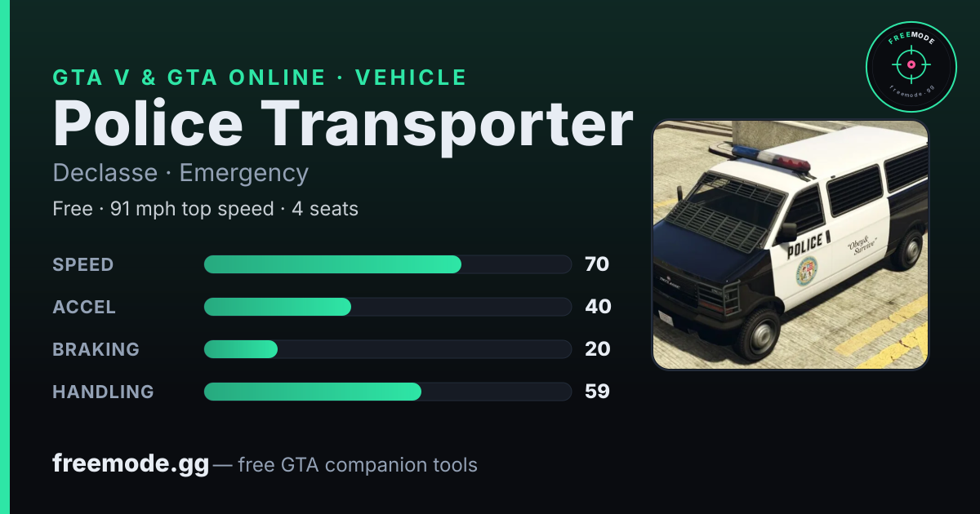Click the BRAKING label text
The image size is (980, 514).
96,349
